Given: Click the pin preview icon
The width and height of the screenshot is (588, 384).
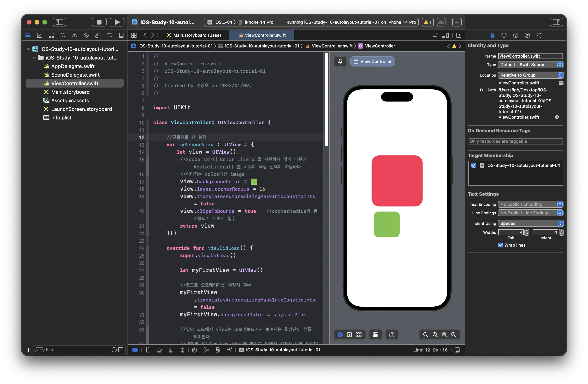Looking at the screenshot, I should point(340,61).
